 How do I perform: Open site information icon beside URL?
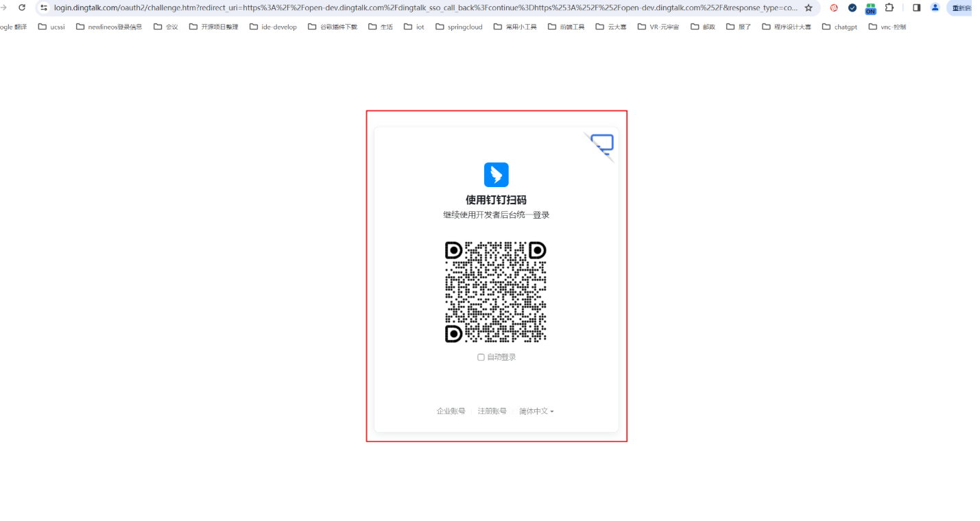45,8
